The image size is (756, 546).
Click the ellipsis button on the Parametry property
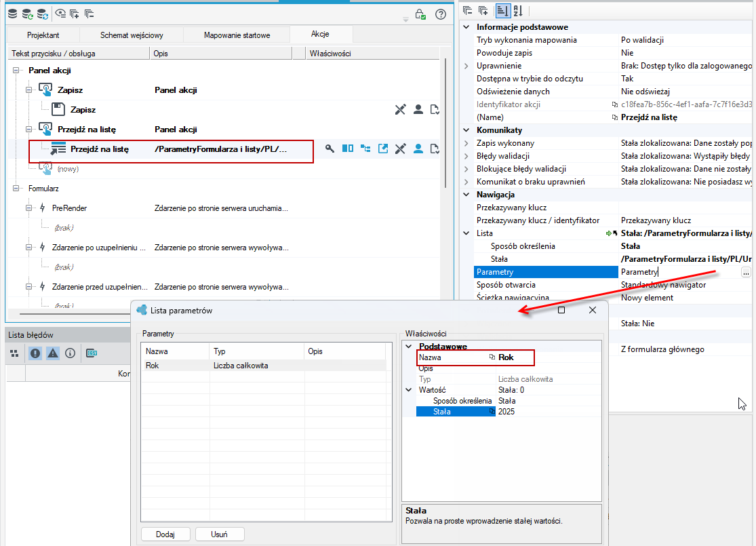[746, 272]
